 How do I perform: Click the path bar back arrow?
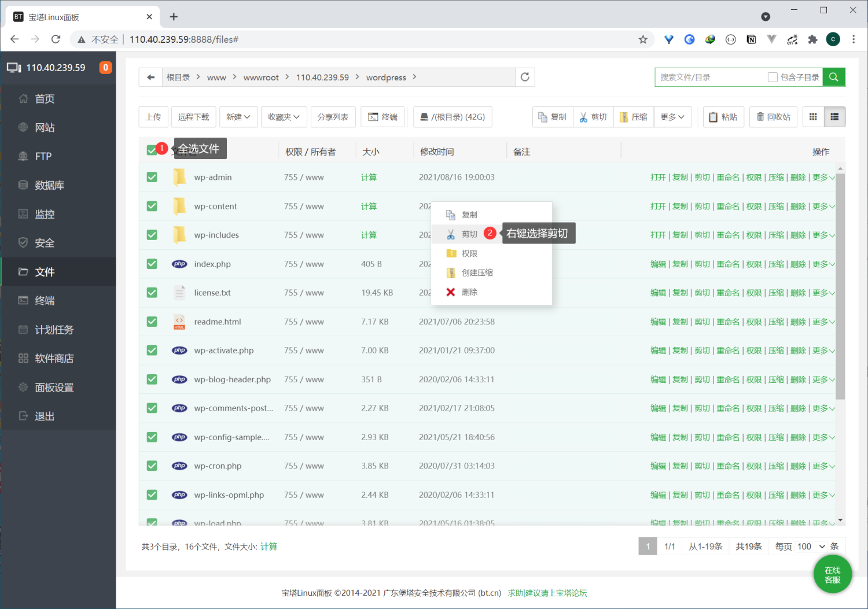(x=150, y=77)
